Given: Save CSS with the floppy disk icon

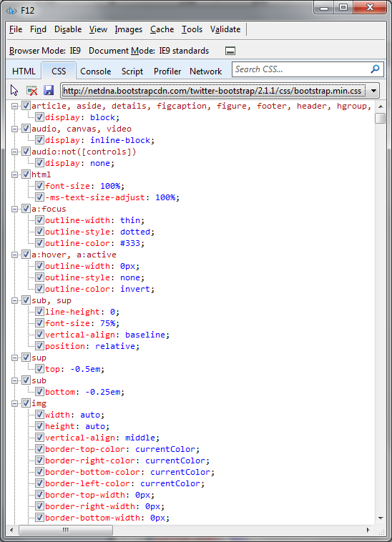Looking at the screenshot, I should 49,91.
